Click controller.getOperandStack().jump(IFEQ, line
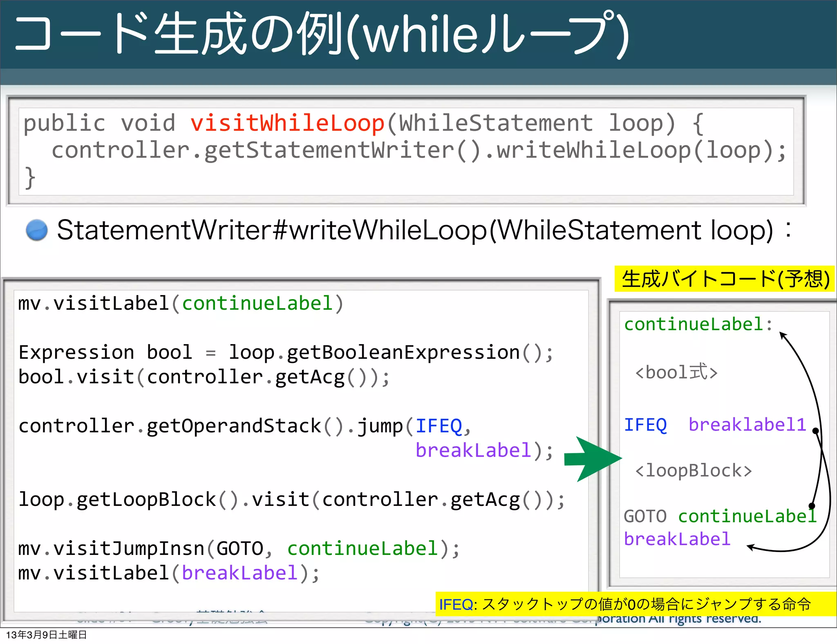The height and width of the screenshot is (644, 837). point(245,426)
